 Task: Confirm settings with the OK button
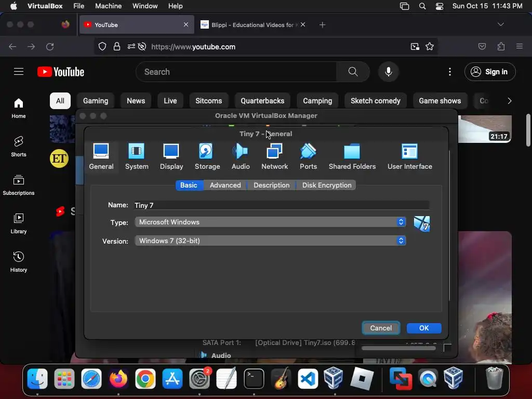click(424, 328)
